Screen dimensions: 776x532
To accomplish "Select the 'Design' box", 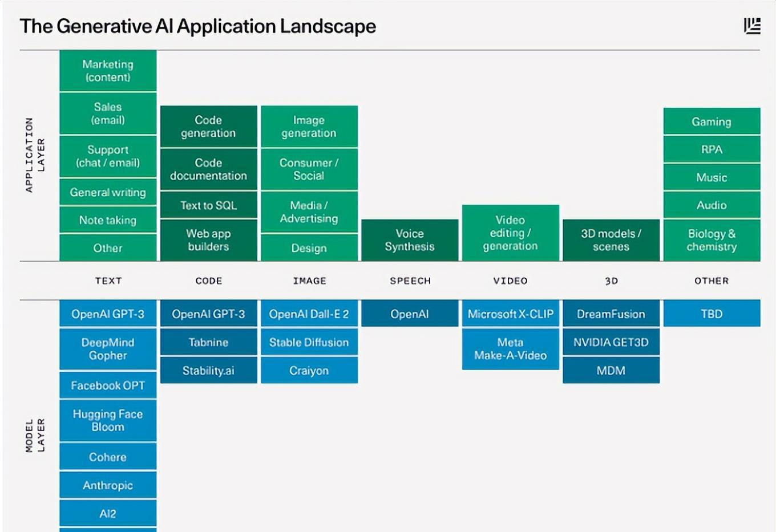I will pyautogui.click(x=309, y=248).
